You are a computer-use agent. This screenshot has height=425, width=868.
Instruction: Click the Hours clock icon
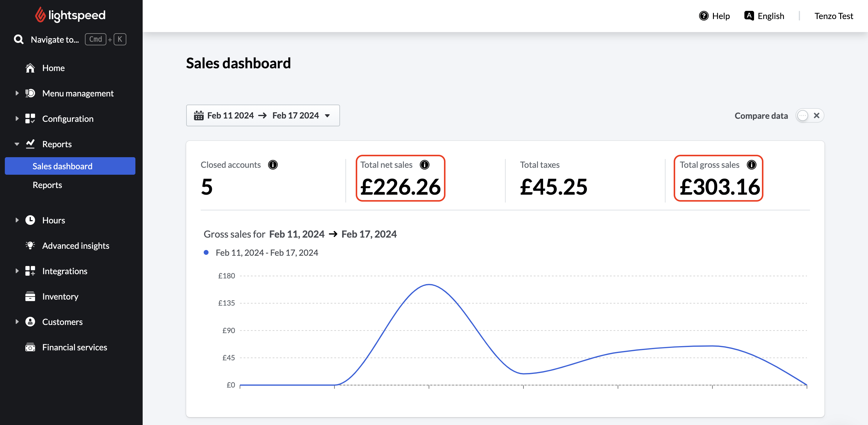(30, 220)
